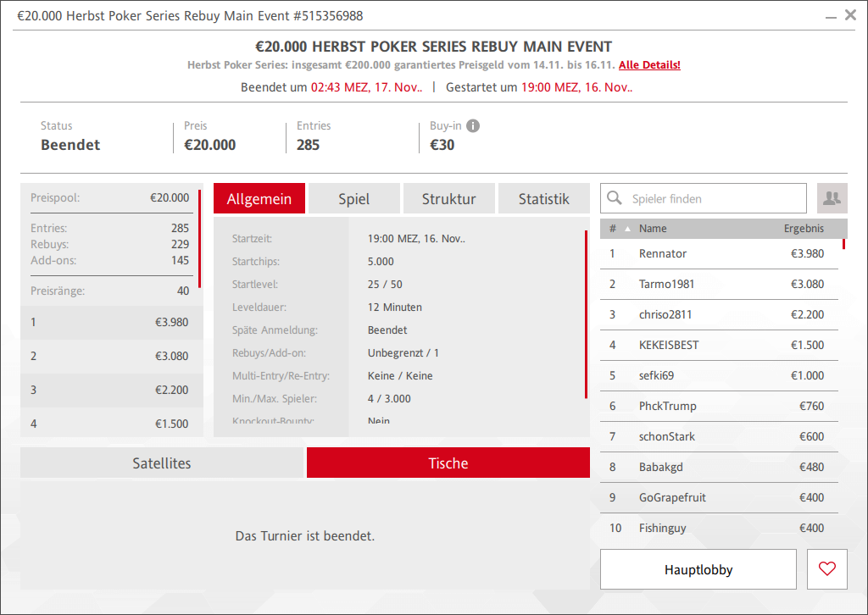
Task: Click the prize pool panel scrollbar
Action: point(200,239)
